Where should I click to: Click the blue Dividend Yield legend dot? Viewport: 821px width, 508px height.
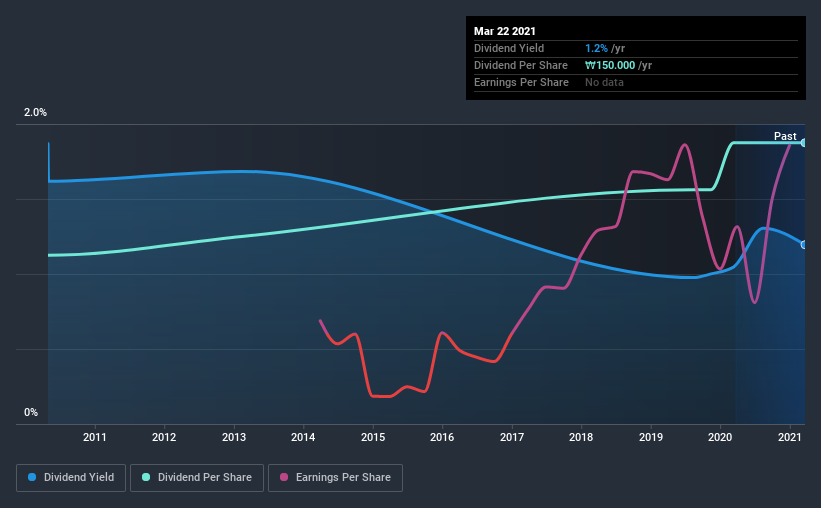pyautogui.click(x=32, y=477)
